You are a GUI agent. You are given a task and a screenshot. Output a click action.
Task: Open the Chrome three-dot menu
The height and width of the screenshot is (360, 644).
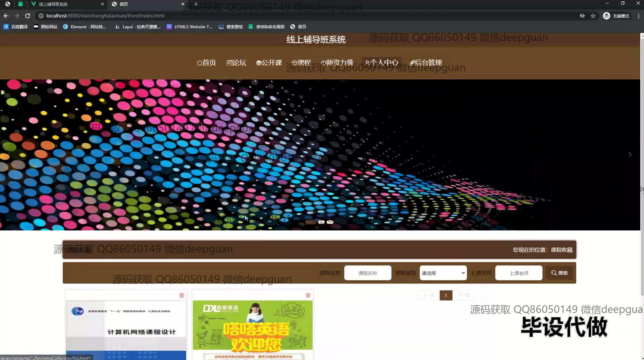coord(638,16)
